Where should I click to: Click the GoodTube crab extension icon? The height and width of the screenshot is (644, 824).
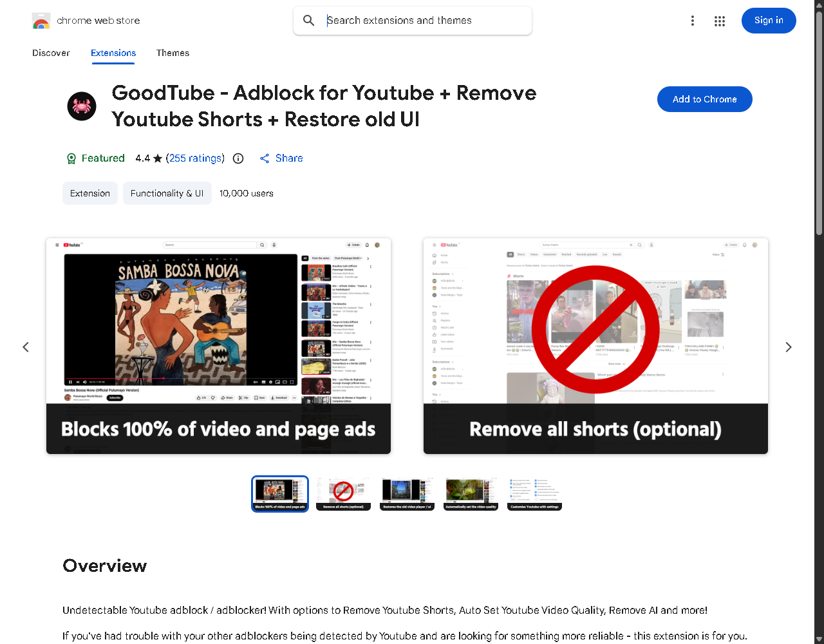[x=82, y=106]
